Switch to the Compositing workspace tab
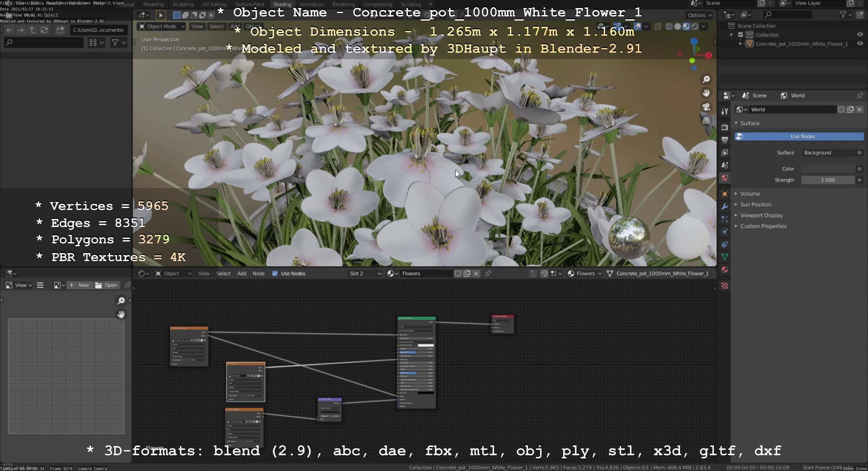 [x=377, y=4]
